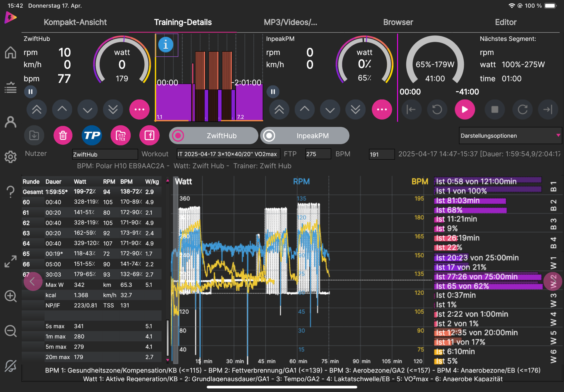
Task: Toggle muted notification bell icon
Action: click(x=10, y=366)
